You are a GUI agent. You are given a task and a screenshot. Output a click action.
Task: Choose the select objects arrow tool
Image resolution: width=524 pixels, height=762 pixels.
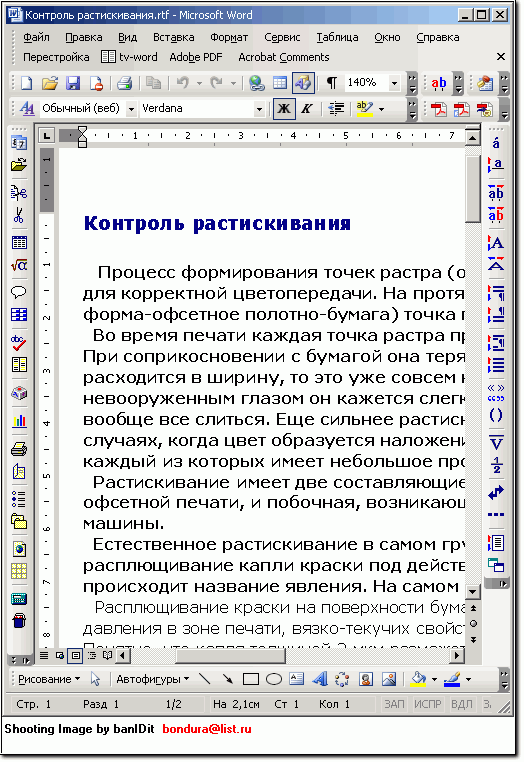pos(95,680)
